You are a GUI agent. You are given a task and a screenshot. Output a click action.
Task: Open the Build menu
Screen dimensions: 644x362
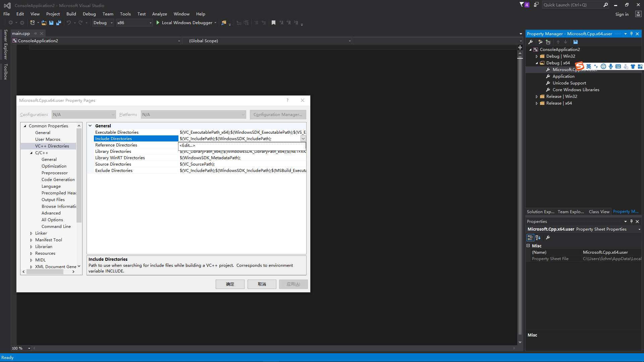(71, 14)
